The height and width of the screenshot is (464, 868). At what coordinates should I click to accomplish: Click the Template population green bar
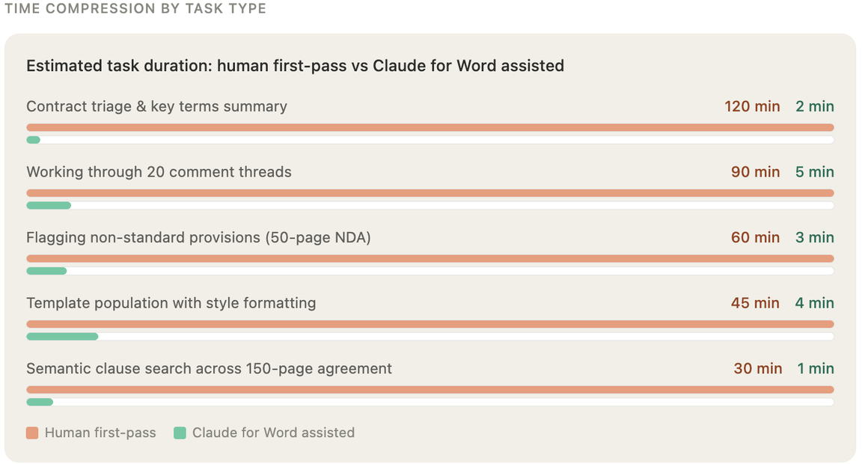(x=62, y=337)
